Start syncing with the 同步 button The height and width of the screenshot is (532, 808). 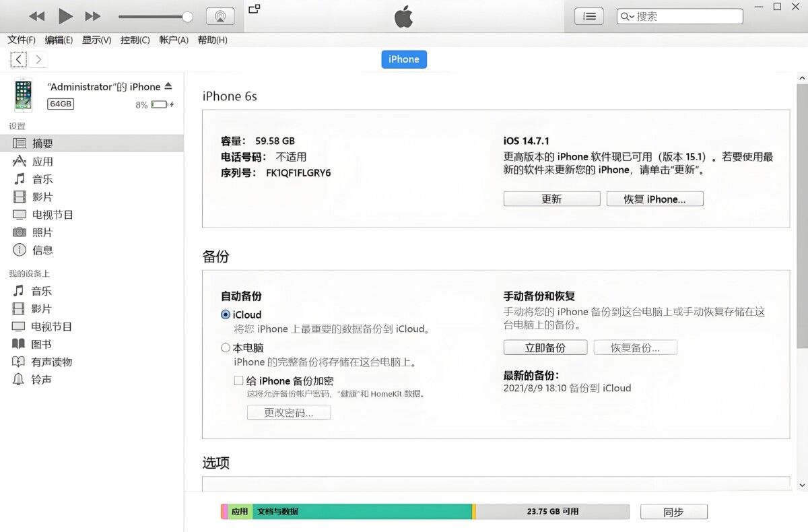coord(673,511)
